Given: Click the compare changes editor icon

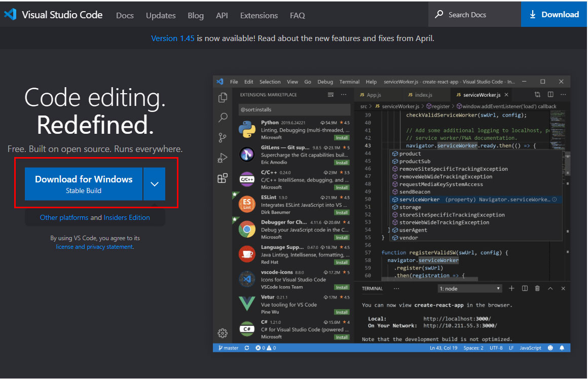Looking at the screenshot, I should (537, 94).
